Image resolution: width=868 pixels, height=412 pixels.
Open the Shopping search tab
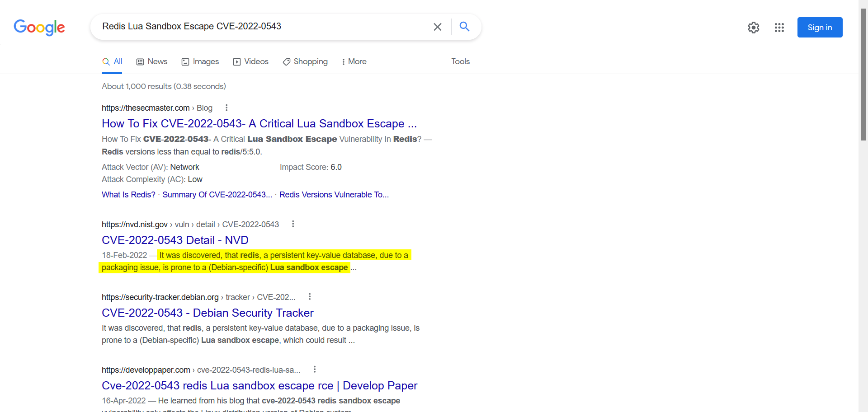pos(305,61)
